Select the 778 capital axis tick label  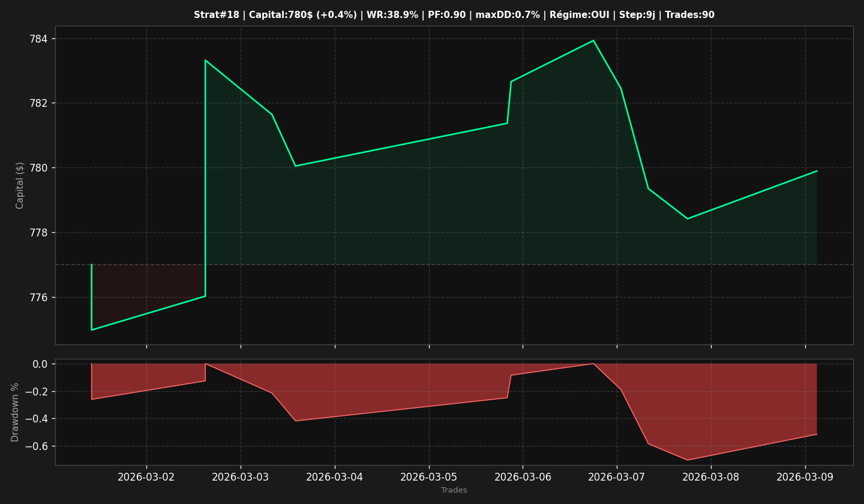(x=38, y=233)
